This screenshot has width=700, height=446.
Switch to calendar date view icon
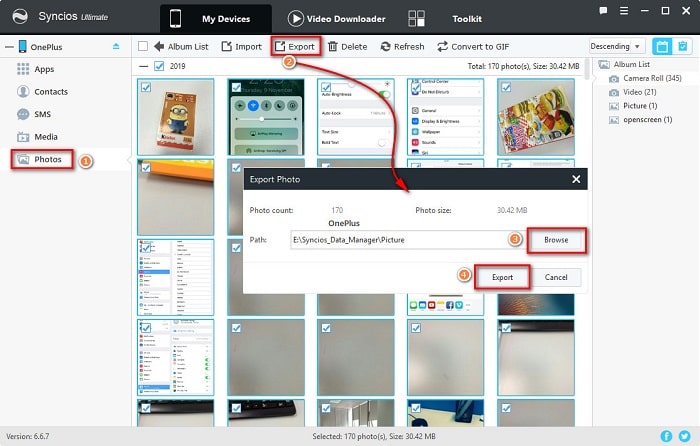point(662,46)
